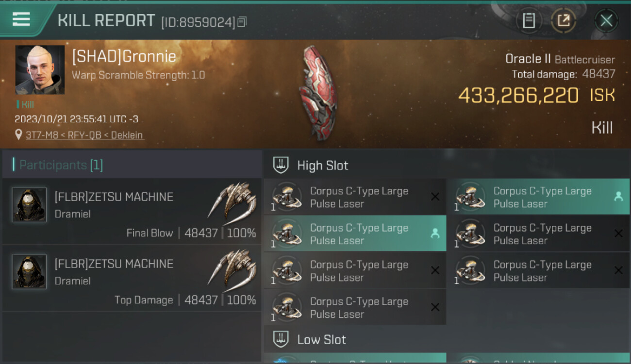The width and height of the screenshot is (631, 364).
Task: Click the clipboard report icon
Action: (529, 20)
